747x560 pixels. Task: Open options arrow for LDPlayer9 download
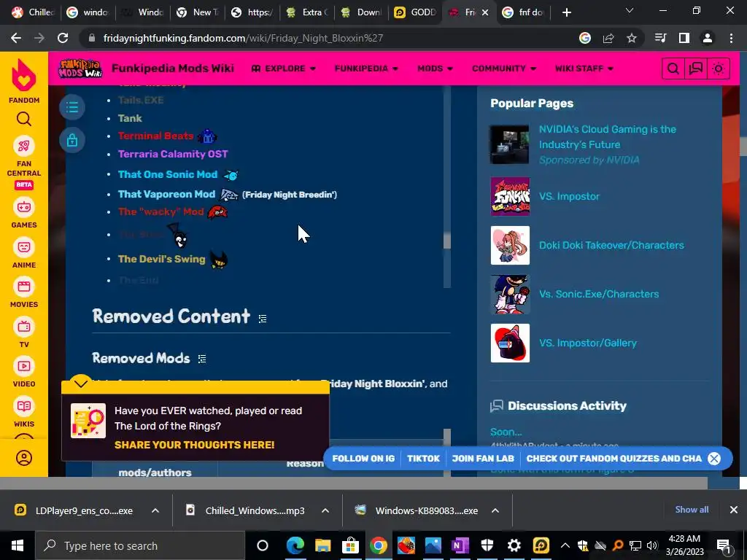coord(155,510)
